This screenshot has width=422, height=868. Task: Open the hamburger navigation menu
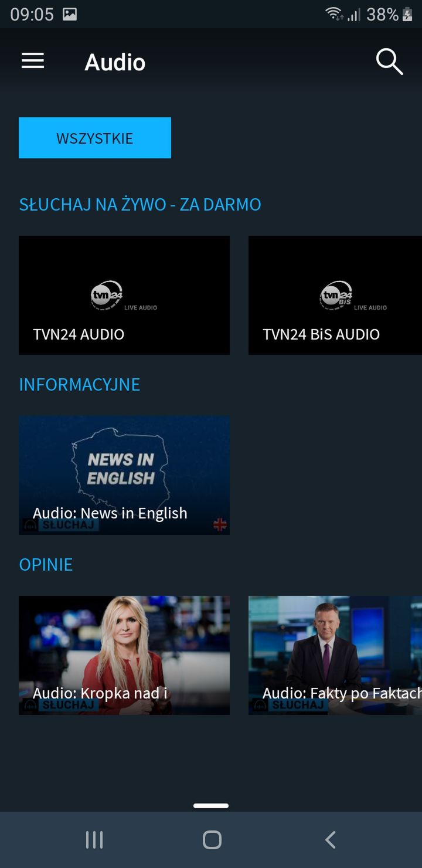click(33, 61)
